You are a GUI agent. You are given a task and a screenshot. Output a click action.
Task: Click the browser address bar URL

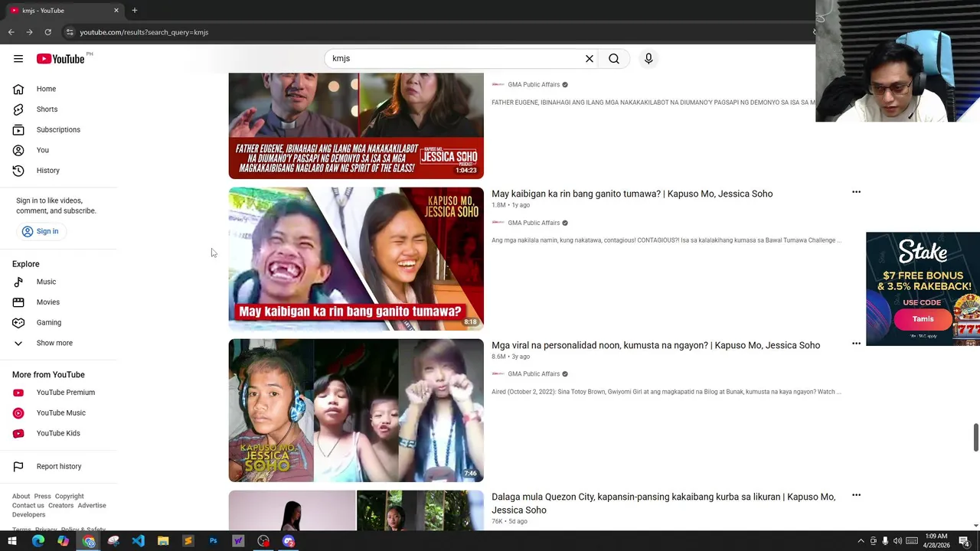(144, 32)
